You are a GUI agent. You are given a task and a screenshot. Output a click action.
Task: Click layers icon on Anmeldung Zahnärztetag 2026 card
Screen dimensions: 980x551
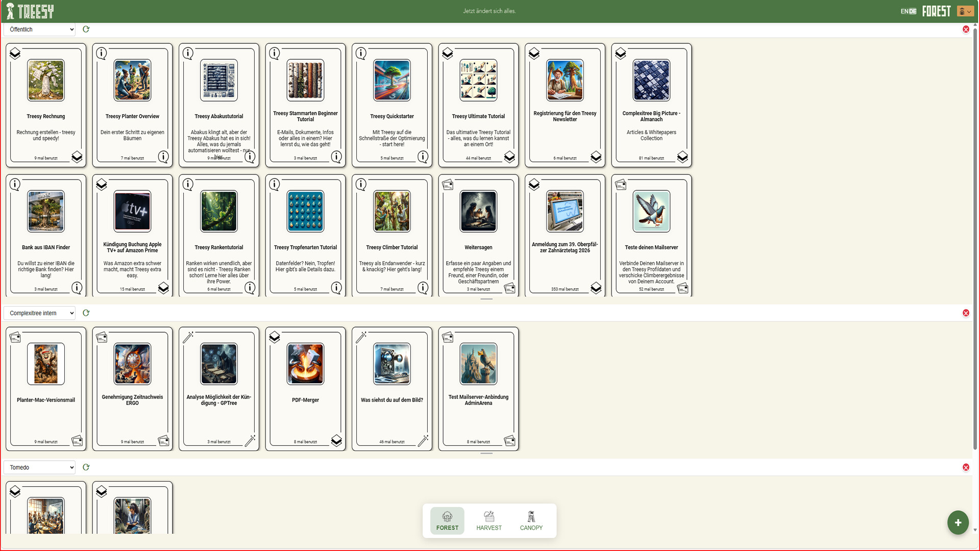coord(534,184)
